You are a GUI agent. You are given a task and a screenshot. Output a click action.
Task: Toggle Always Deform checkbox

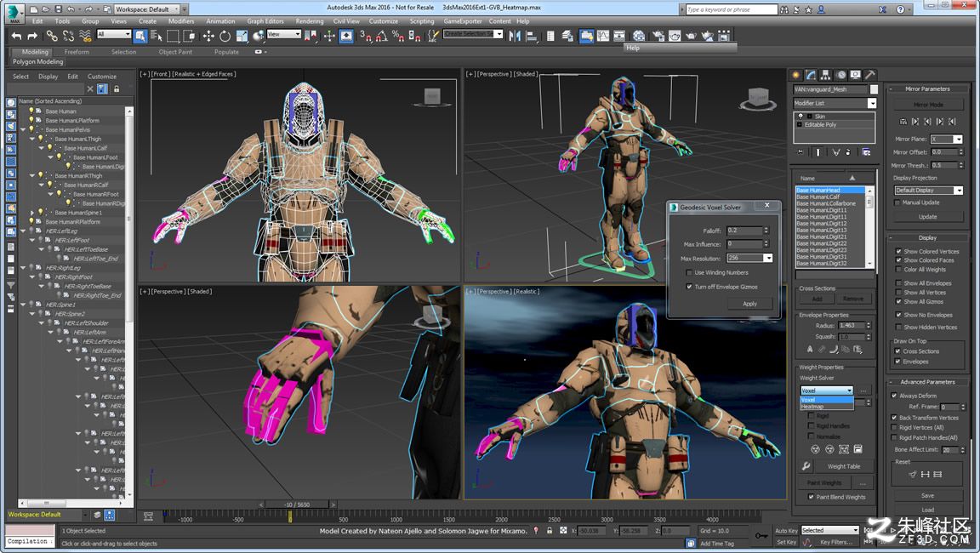point(894,396)
